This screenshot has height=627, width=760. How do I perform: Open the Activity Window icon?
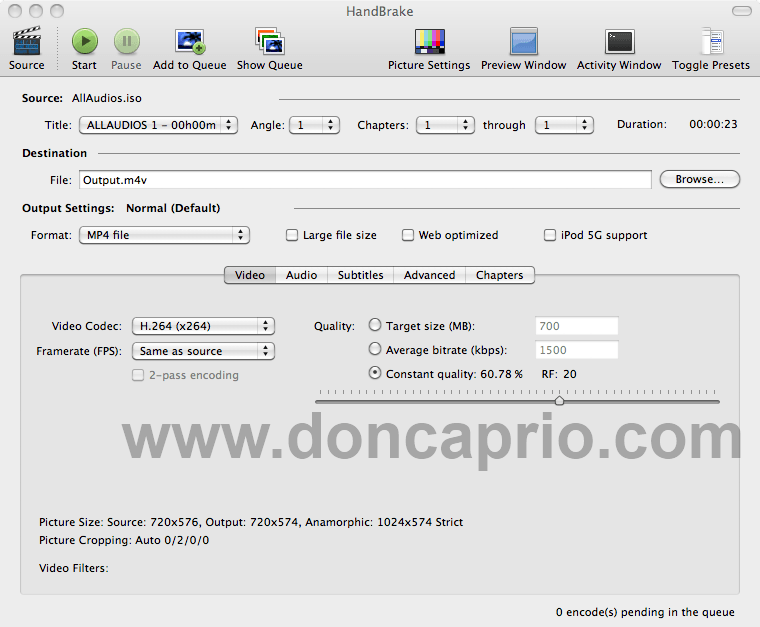pyautogui.click(x=619, y=42)
